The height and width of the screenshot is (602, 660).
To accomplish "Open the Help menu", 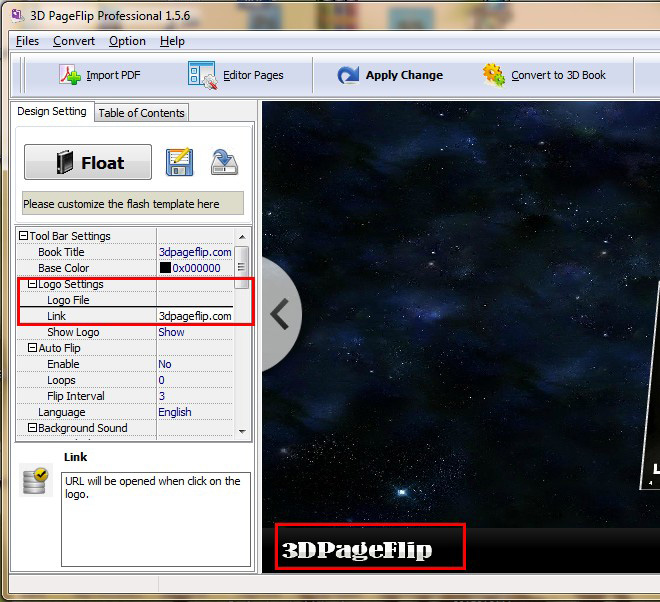I will point(172,41).
